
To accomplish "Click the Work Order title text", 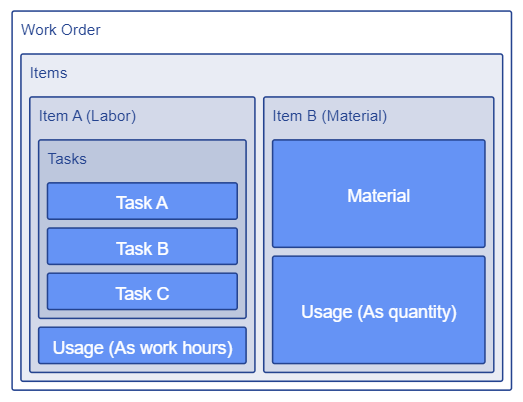I will (x=61, y=30).
